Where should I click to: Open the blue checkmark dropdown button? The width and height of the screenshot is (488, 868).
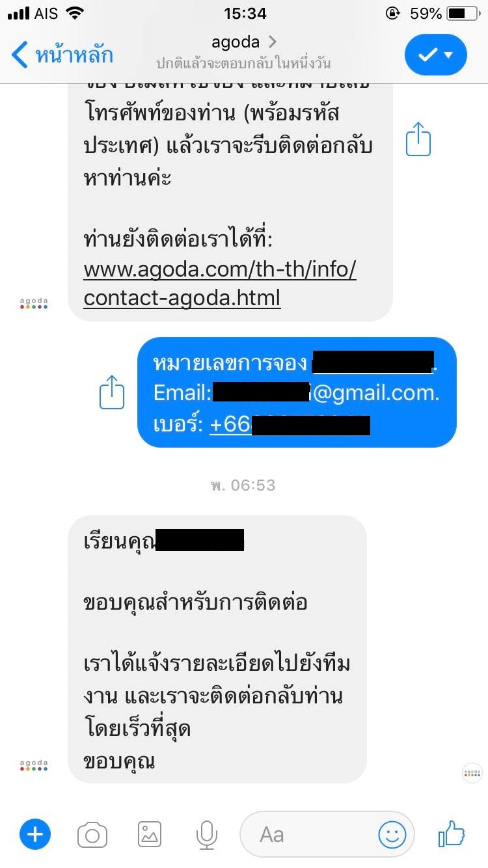click(436, 55)
